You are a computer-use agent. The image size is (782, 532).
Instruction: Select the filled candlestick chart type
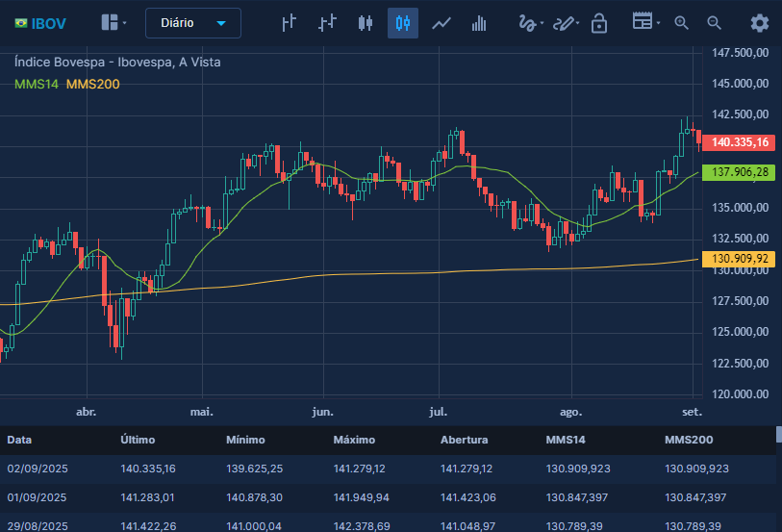(x=365, y=23)
